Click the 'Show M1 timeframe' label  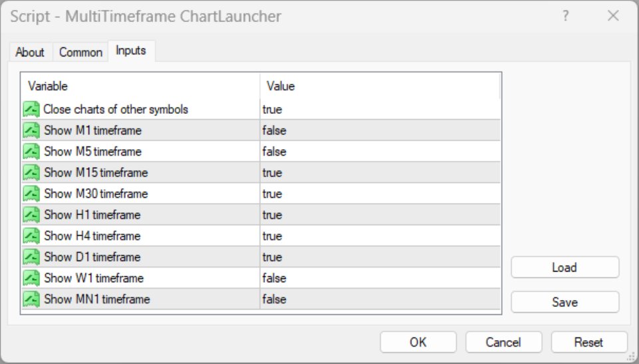coord(93,130)
